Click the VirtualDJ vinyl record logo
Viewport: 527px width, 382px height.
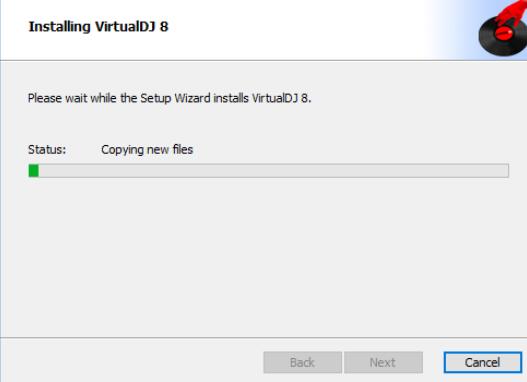(x=503, y=30)
